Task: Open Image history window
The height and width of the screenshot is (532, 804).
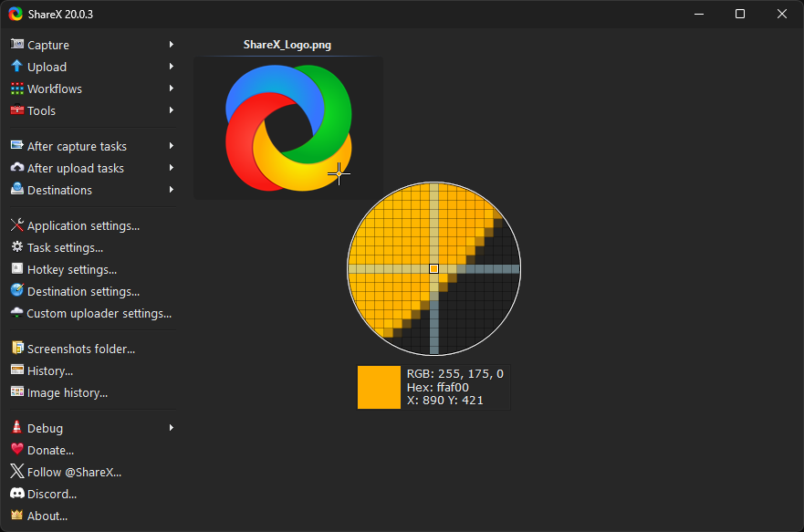Action: tap(92, 392)
